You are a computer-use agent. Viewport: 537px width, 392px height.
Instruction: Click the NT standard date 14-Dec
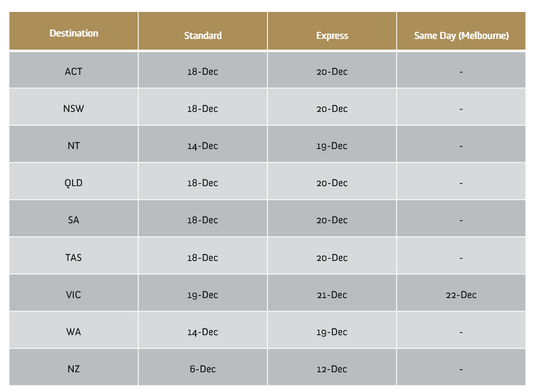203,144
